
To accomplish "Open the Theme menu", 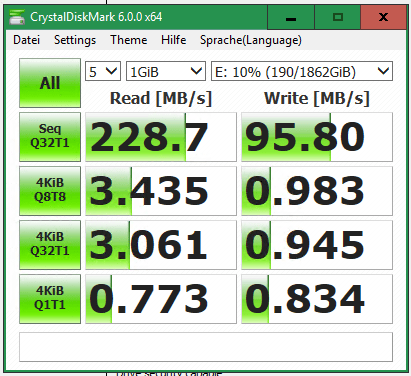I will 129,40.
